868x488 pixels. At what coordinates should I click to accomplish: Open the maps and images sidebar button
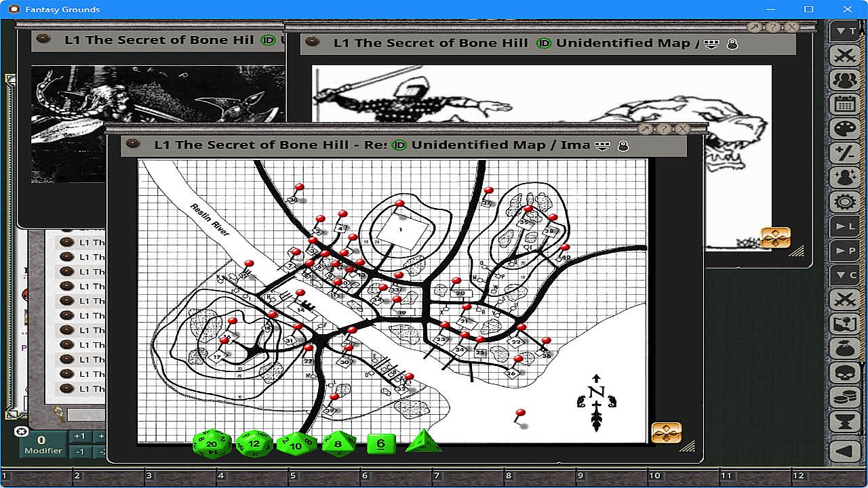(845, 324)
